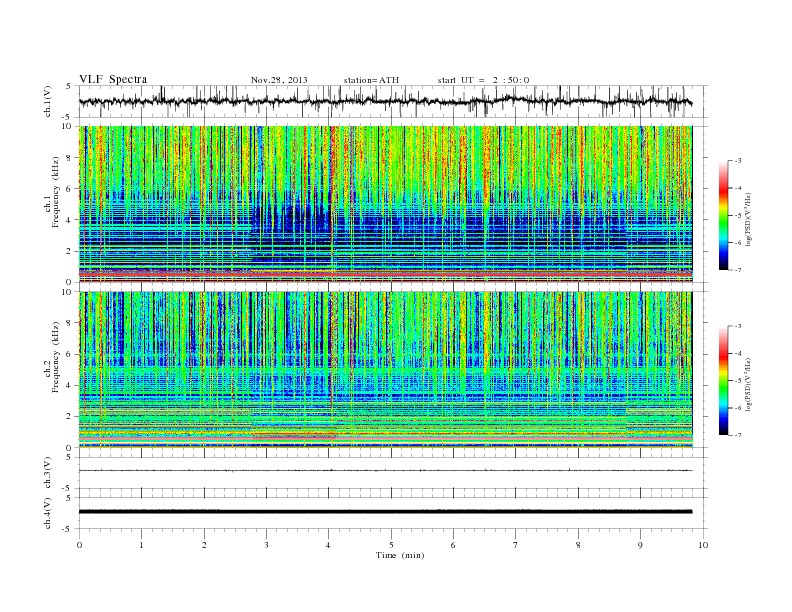
Task: Click the ch.1 waveform trace in top panel
Action: (385, 101)
